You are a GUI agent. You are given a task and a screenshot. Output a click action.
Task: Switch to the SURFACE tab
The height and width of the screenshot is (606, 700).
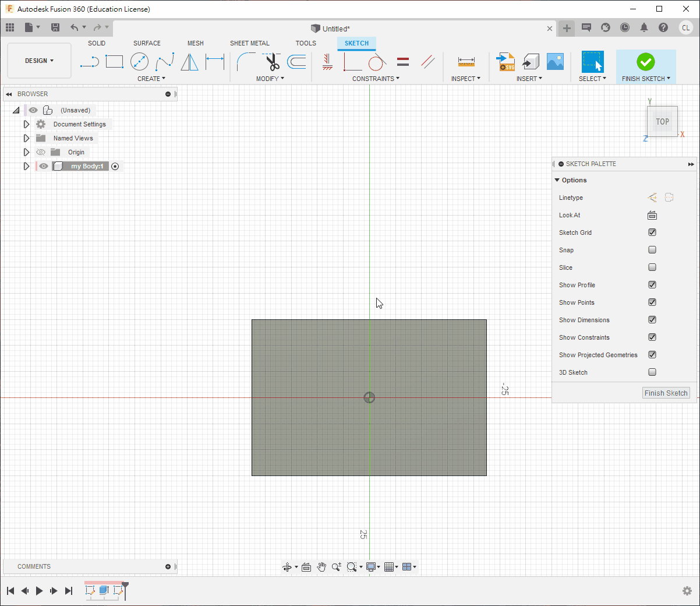point(147,43)
